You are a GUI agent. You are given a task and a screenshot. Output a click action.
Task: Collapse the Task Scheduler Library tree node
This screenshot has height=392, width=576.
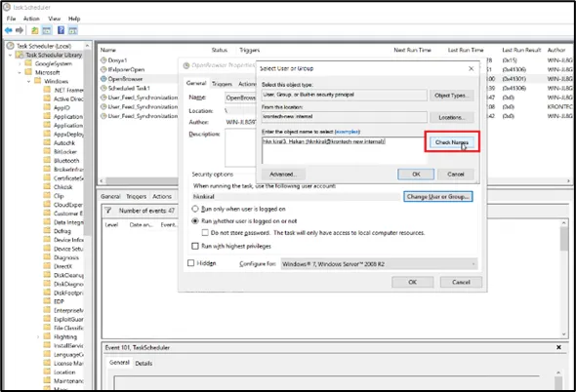click(x=11, y=55)
